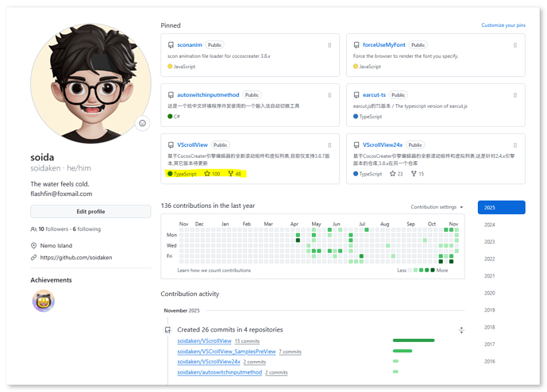Open the https://github.com/soidaken link
This screenshot has height=392, width=547.
pyautogui.click(x=76, y=257)
